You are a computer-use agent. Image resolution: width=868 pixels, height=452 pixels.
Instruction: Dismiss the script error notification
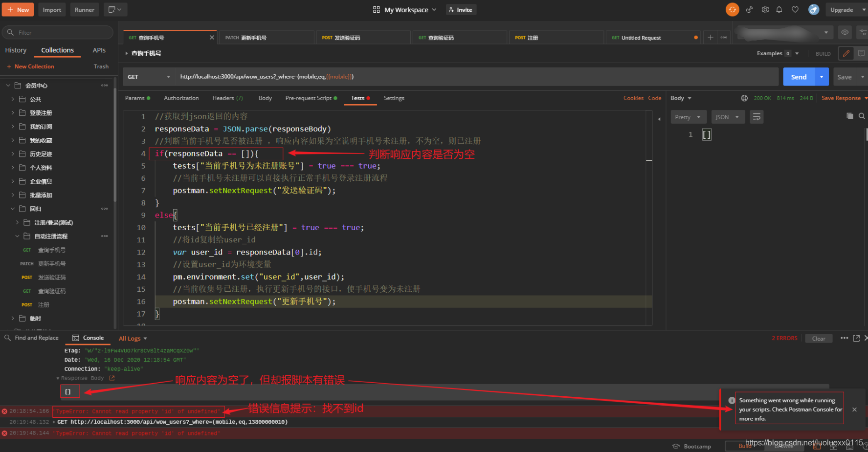pyautogui.click(x=854, y=409)
